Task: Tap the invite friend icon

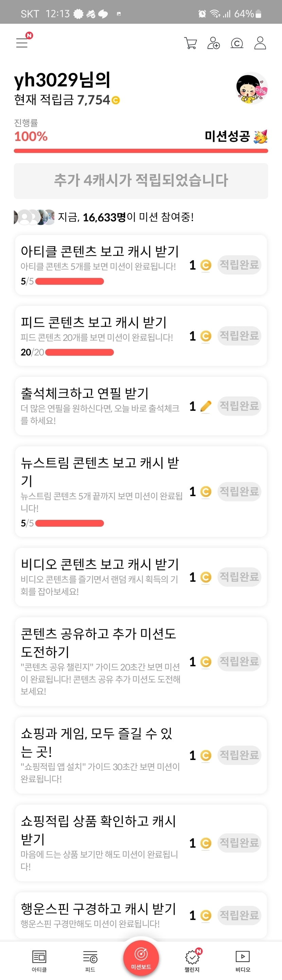Action: coord(213,43)
